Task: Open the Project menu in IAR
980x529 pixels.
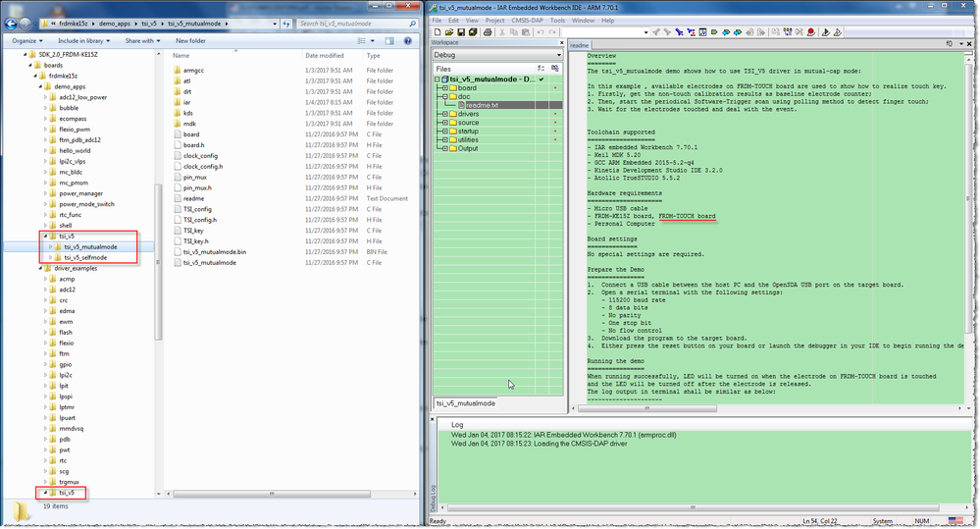Action: coord(494,20)
